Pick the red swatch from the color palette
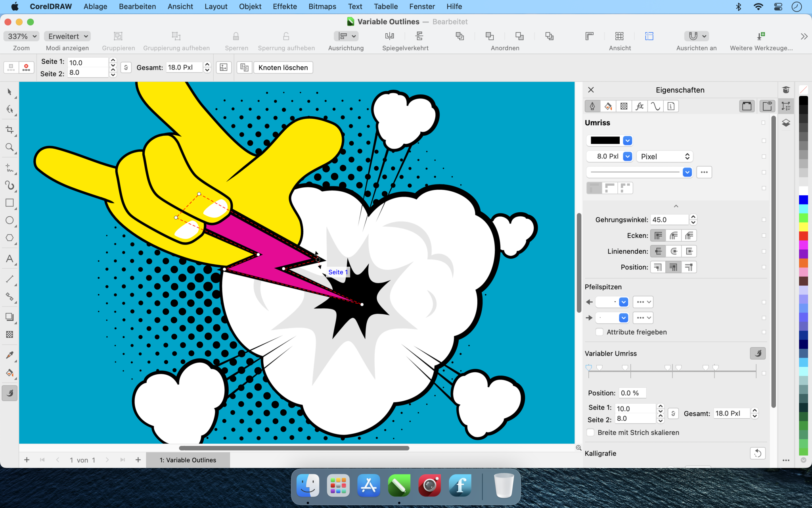812x508 pixels. click(803, 235)
